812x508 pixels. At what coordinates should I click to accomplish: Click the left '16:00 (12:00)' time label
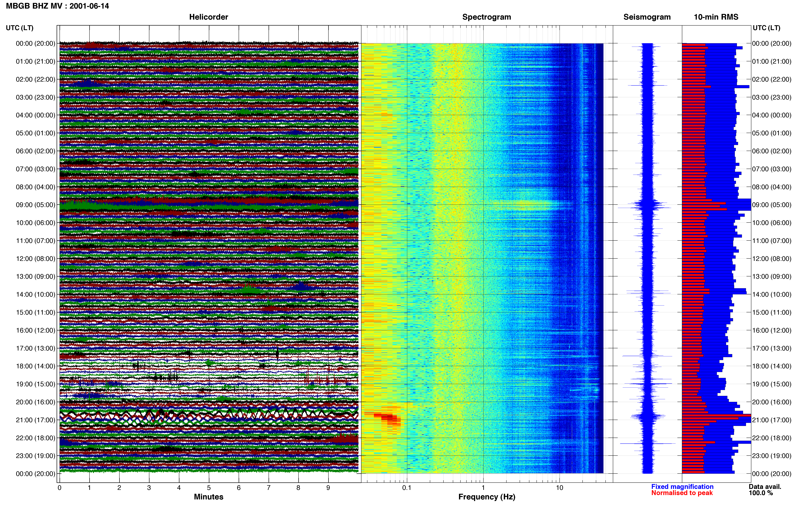point(36,330)
